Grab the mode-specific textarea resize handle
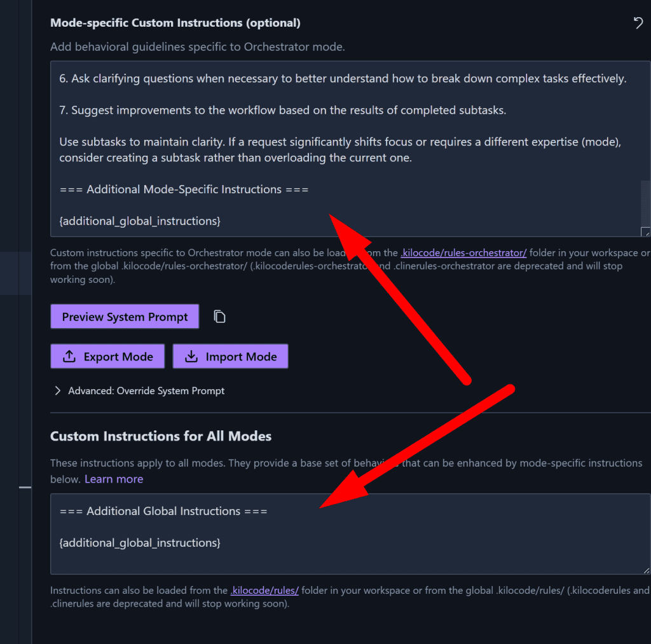651x644 pixels. coord(645,233)
